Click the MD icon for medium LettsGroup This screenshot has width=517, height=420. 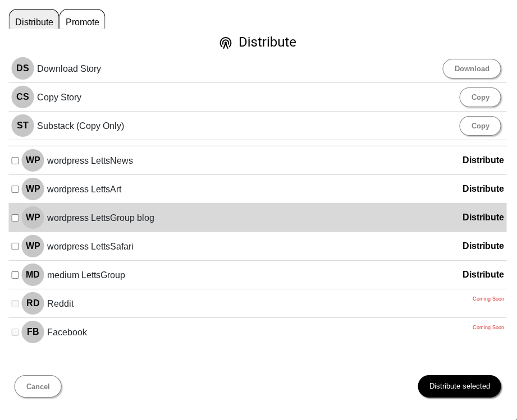[33, 275]
